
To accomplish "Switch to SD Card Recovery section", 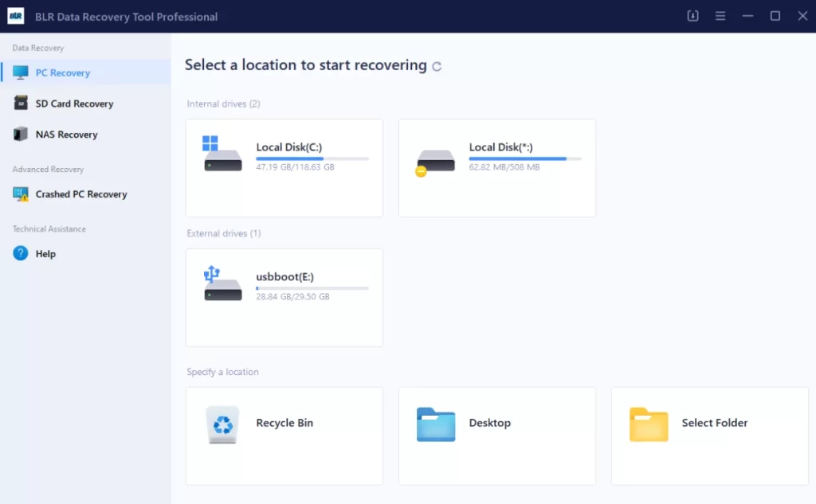I will (74, 104).
